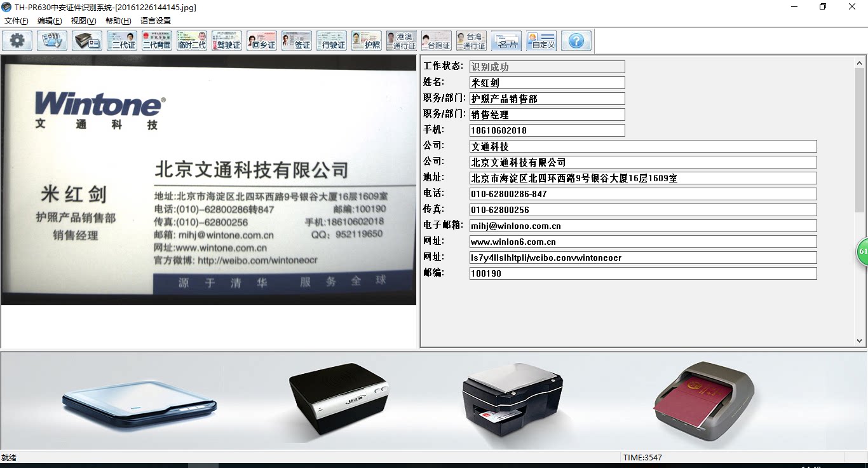Select the 护照 passport recognition icon

pyautogui.click(x=367, y=41)
